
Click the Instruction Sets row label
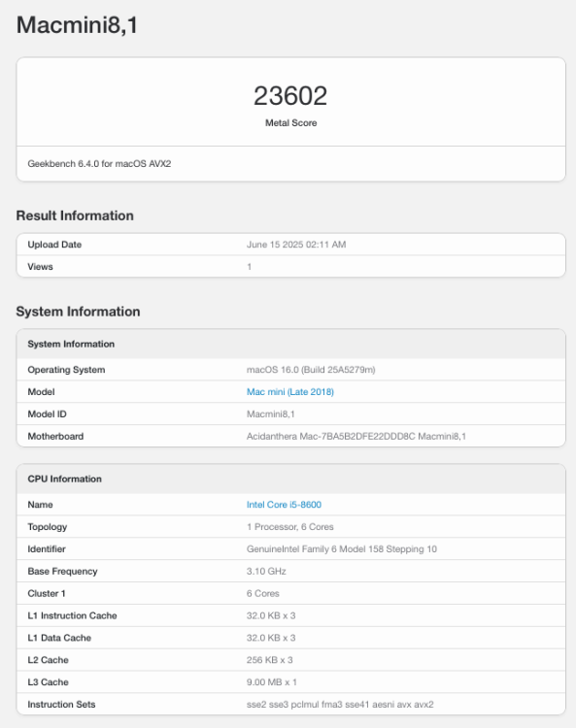61,705
